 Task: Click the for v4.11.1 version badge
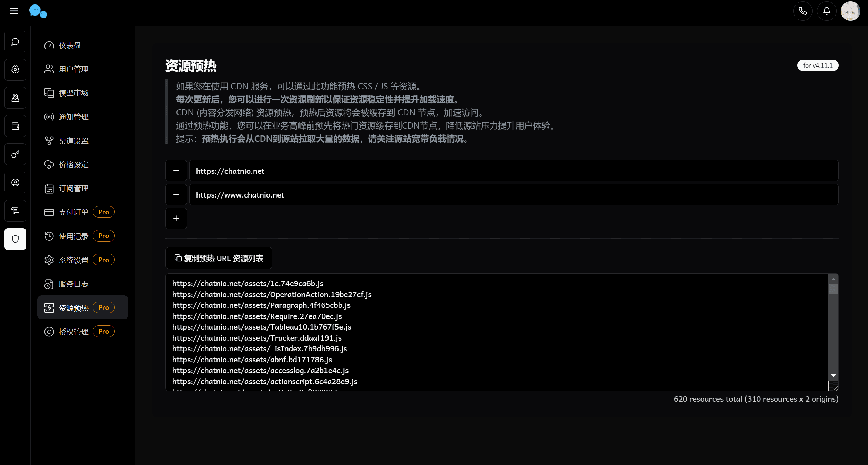(818, 65)
